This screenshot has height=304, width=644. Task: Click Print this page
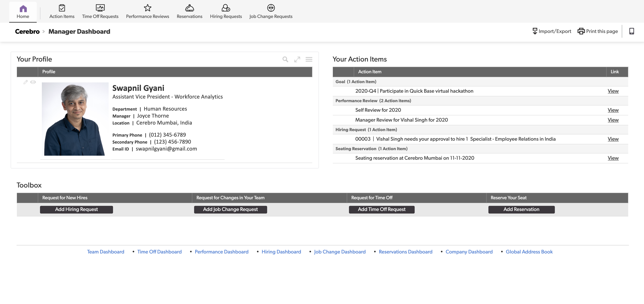(x=598, y=31)
